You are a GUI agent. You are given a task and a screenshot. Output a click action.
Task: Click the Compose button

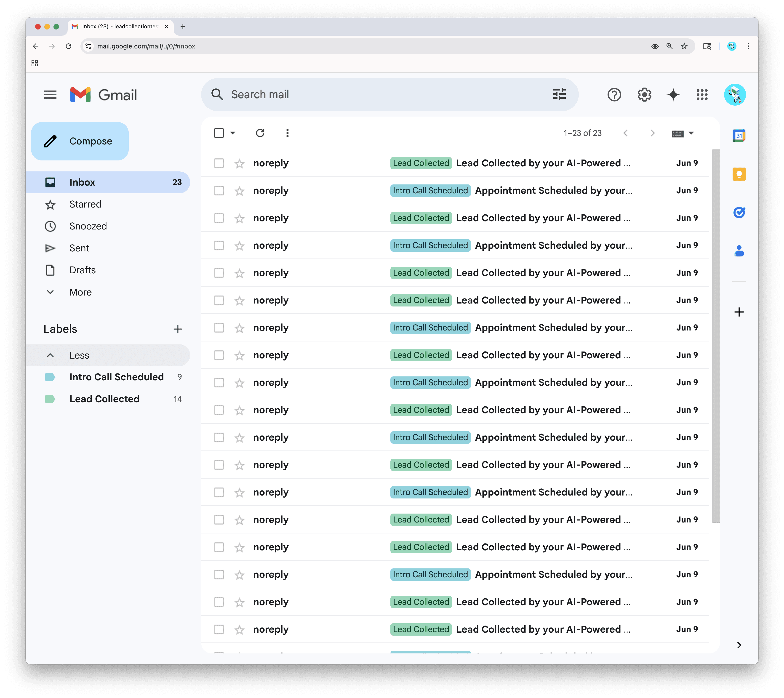pyautogui.click(x=80, y=141)
